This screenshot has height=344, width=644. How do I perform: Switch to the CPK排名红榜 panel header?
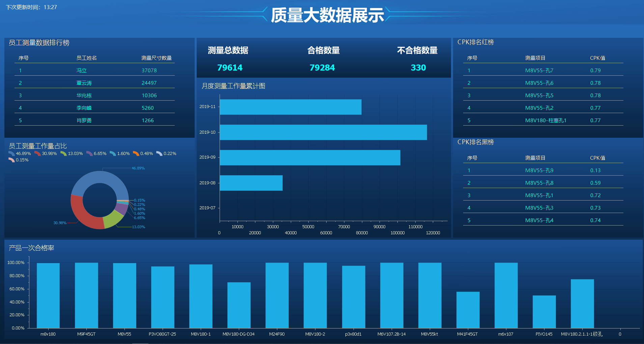(x=476, y=42)
